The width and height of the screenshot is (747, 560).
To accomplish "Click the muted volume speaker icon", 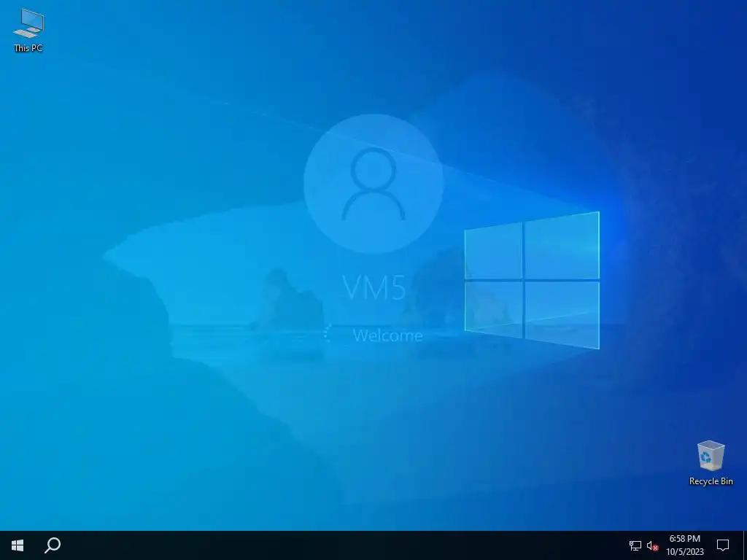I will (x=653, y=545).
